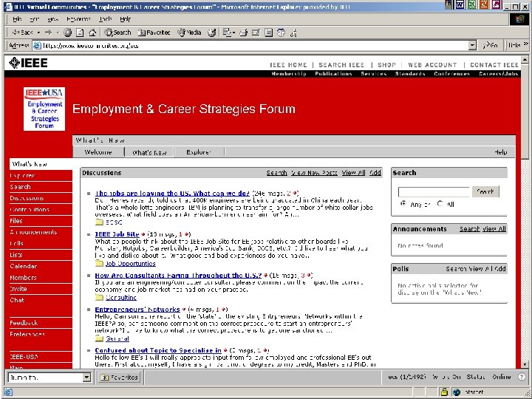This screenshot has height=399, width=532.
Task: Open 'The jobs are leaving the US' discussion
Action: tap(172, 194)
